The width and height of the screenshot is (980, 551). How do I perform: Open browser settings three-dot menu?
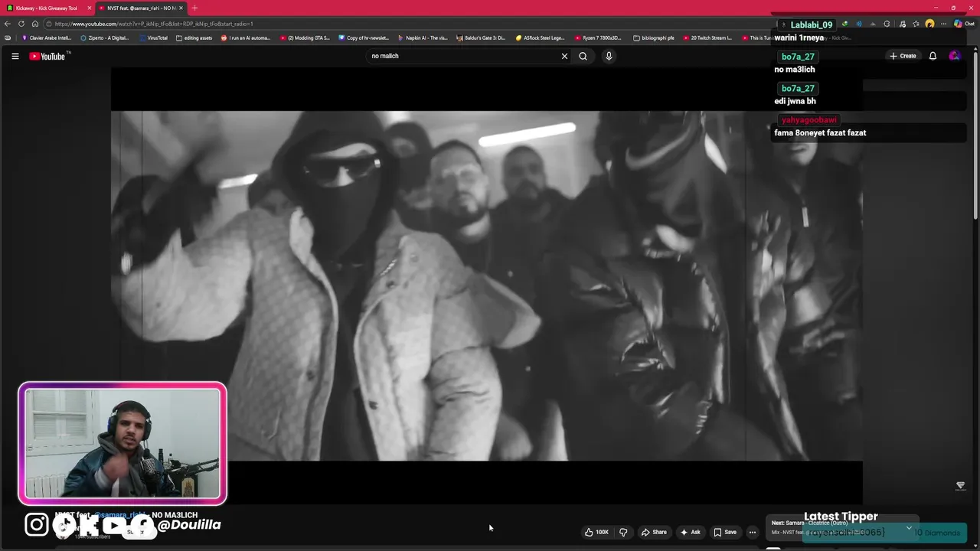pos(943,24)
